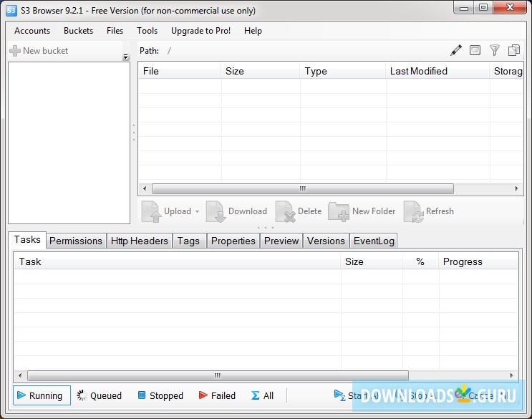Click the file list horizontal scrollbar thumb
532x419 pixels.
coord(303,188)
